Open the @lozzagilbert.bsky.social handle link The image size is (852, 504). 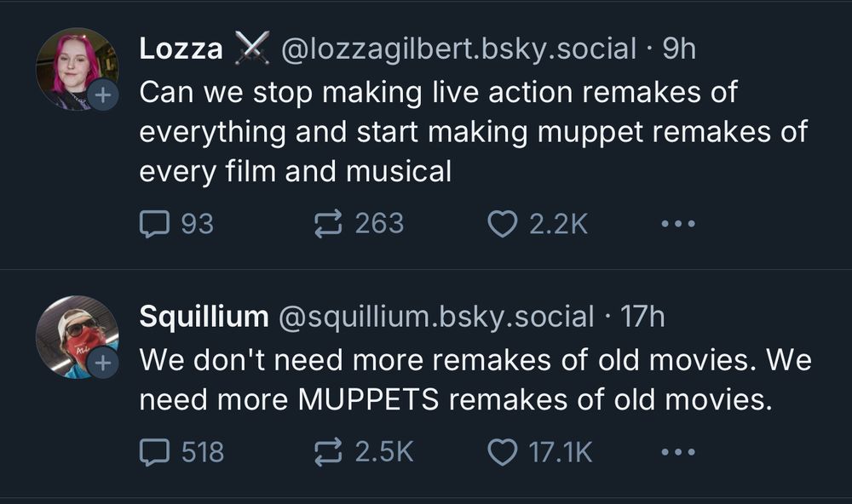459,49
